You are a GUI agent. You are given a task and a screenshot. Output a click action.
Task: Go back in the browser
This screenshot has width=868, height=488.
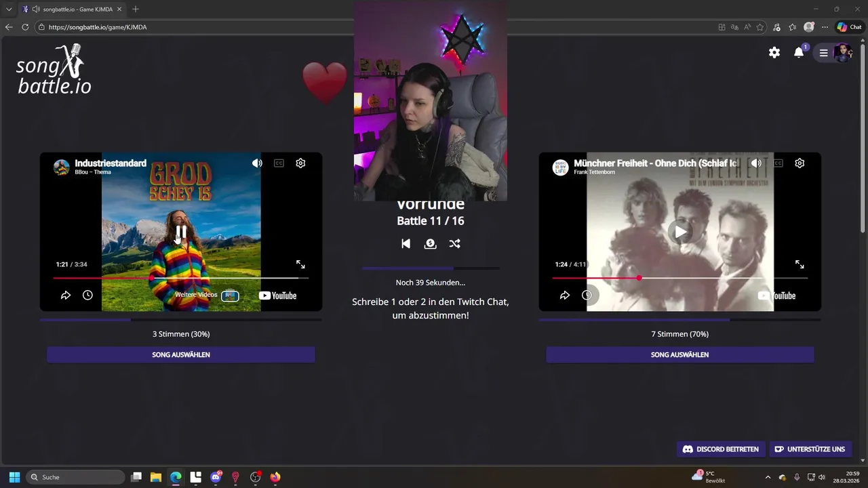pos(9,27)
